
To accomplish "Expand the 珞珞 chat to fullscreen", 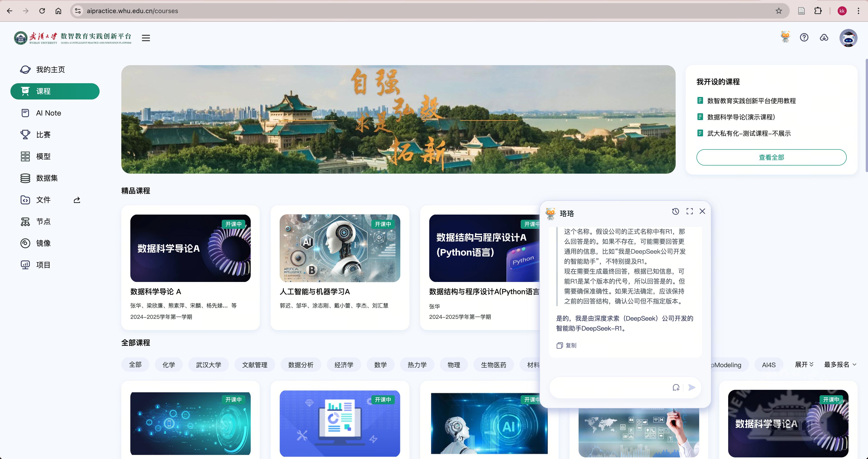I will coord(689,211).
